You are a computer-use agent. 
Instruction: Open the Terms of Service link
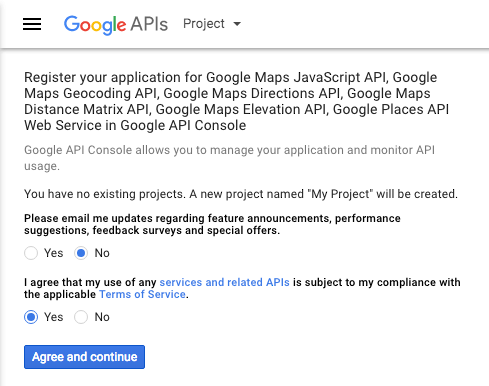(142, 294)
